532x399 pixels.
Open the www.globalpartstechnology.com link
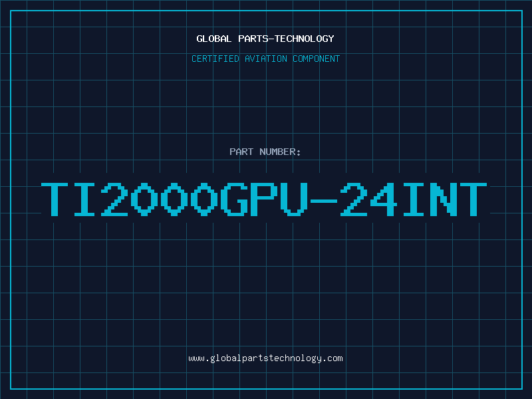point(265,358)
